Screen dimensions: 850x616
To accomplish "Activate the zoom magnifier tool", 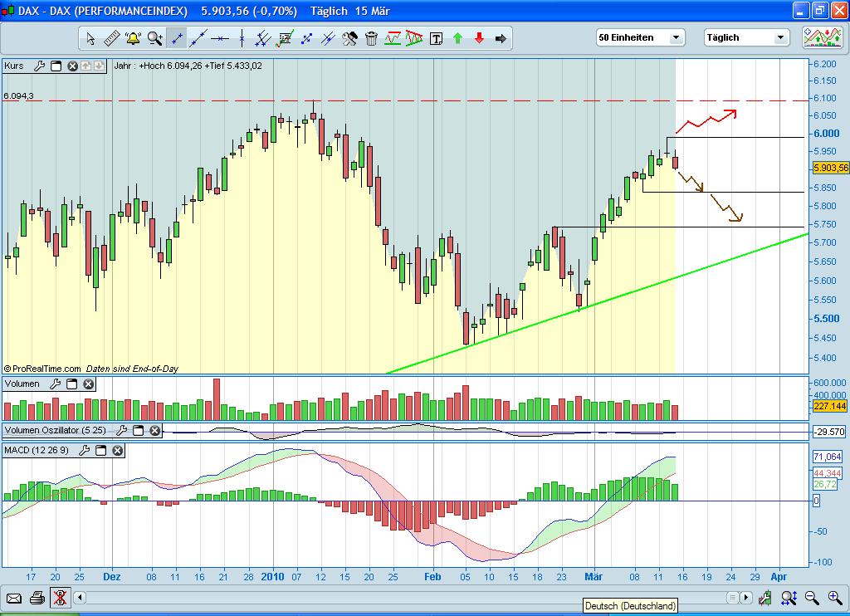I will click(155, 38).
